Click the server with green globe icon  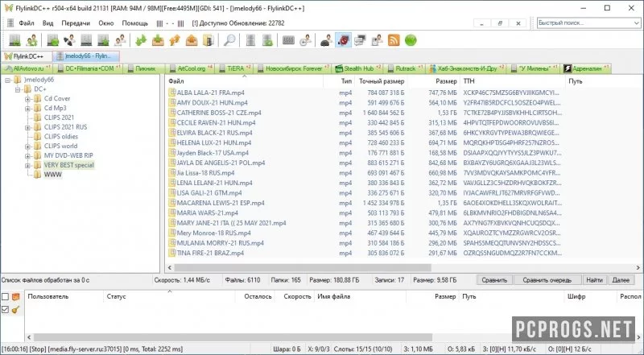52,40
